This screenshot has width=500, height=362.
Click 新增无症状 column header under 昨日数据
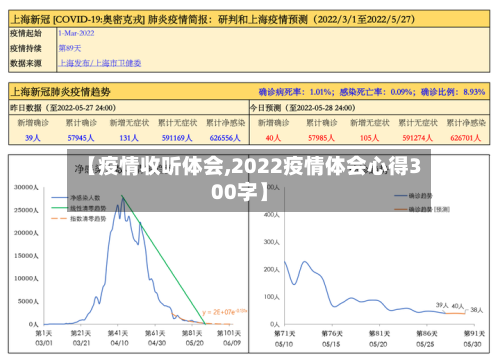(x=129, y=123)
